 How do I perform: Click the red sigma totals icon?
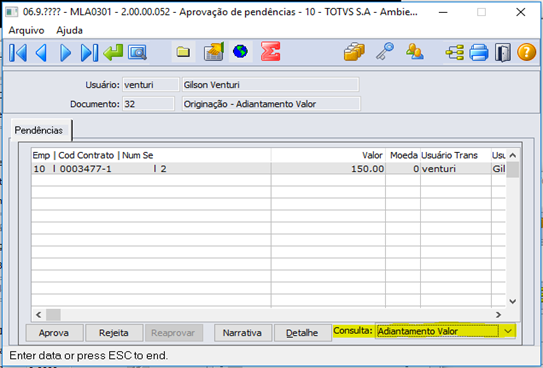click(270, 52)
